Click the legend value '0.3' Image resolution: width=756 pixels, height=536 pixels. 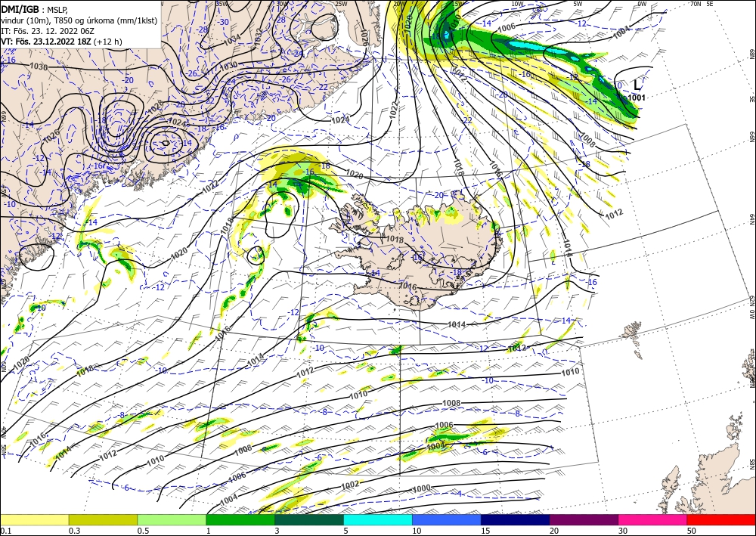[75, 531]
